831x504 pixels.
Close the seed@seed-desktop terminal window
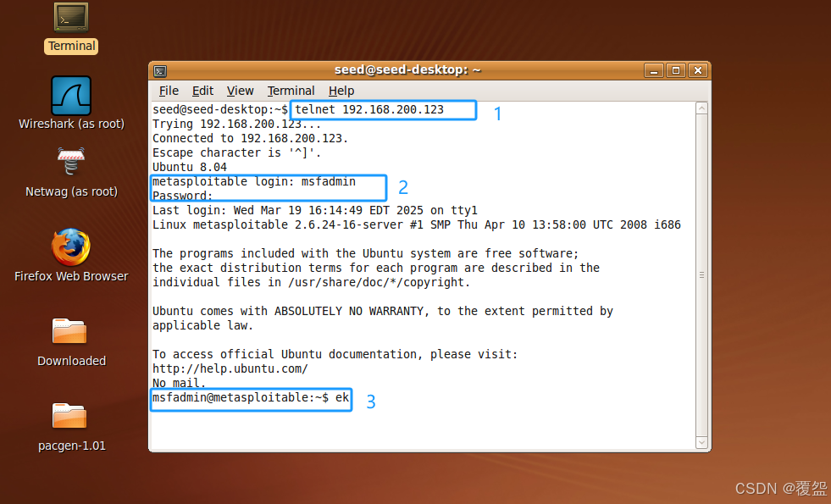click(x=698, y=70)
